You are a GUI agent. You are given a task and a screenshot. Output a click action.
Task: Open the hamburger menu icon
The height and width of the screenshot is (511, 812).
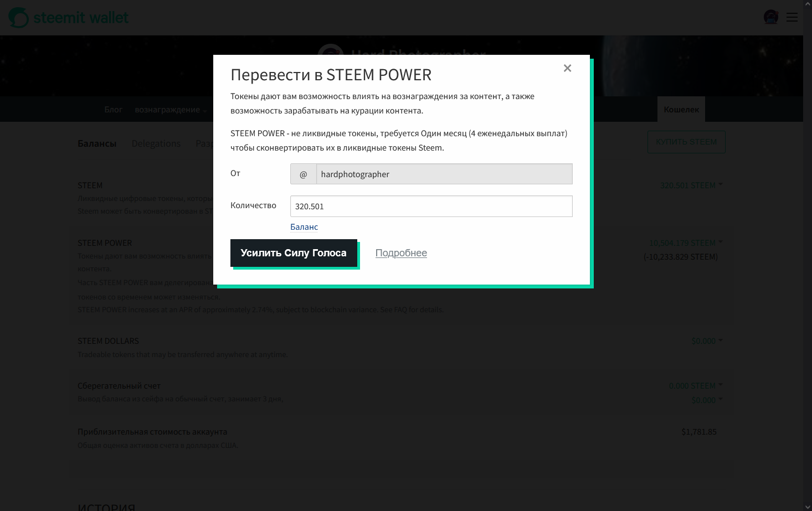pos(792,17)
